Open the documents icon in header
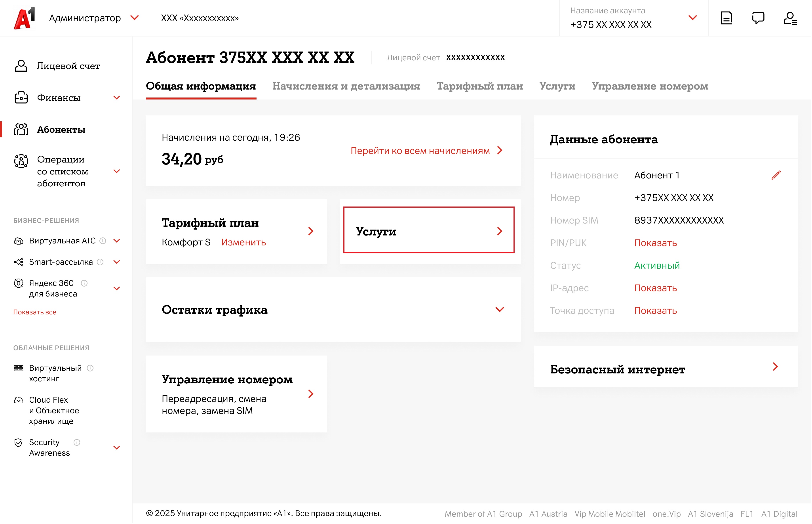Viewport: 812px width, 524px height. pos(727,18)
